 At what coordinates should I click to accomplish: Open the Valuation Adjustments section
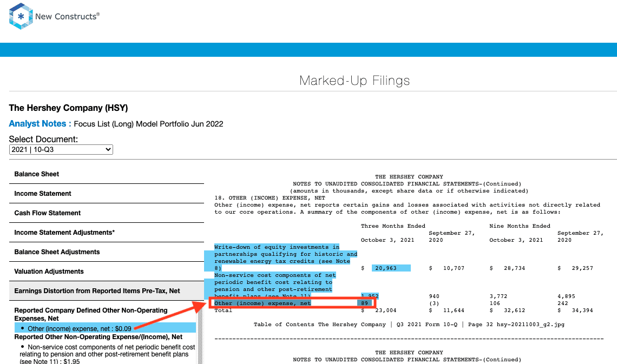coord(107,271)
